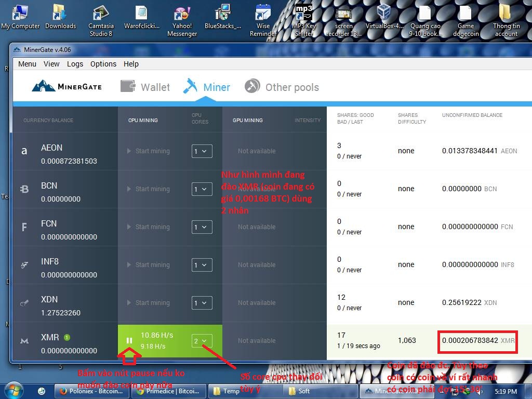The image size is (532, 399).
Task: Select the Camtasia Studio 8 desktop icon
Action: 101,20
